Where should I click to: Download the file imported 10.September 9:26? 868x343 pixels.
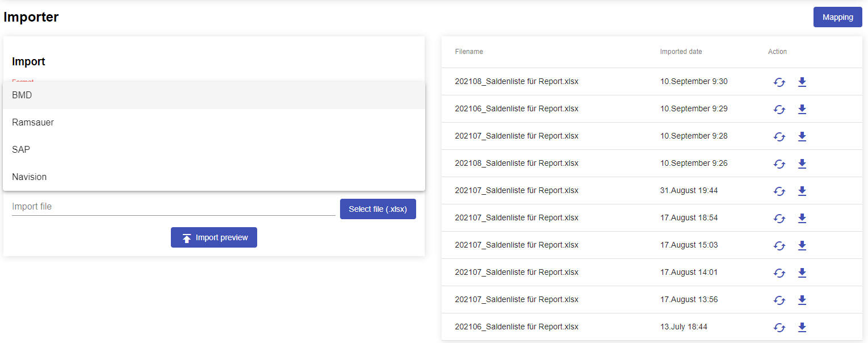tap(802, 164)
